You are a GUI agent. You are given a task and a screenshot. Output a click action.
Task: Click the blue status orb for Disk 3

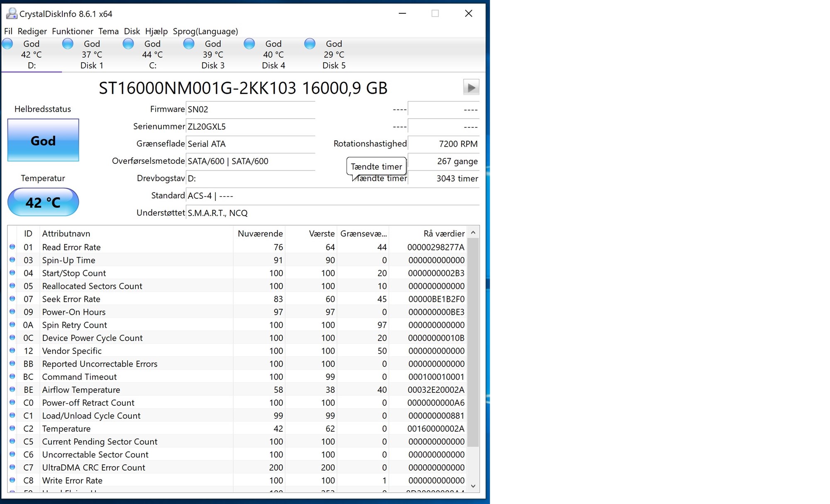(189, 44)
